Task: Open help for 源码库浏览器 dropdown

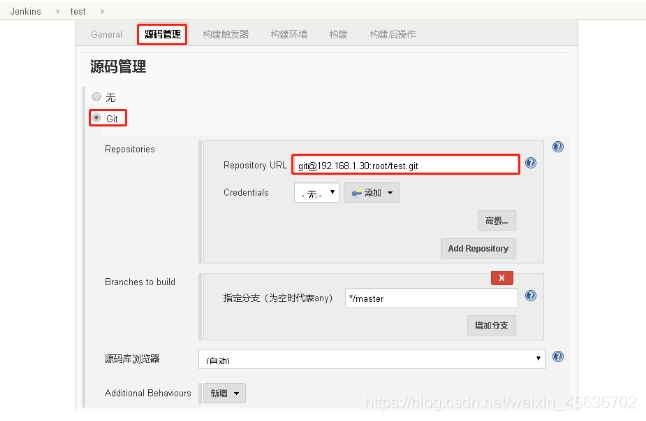Action: pos(558,356)
